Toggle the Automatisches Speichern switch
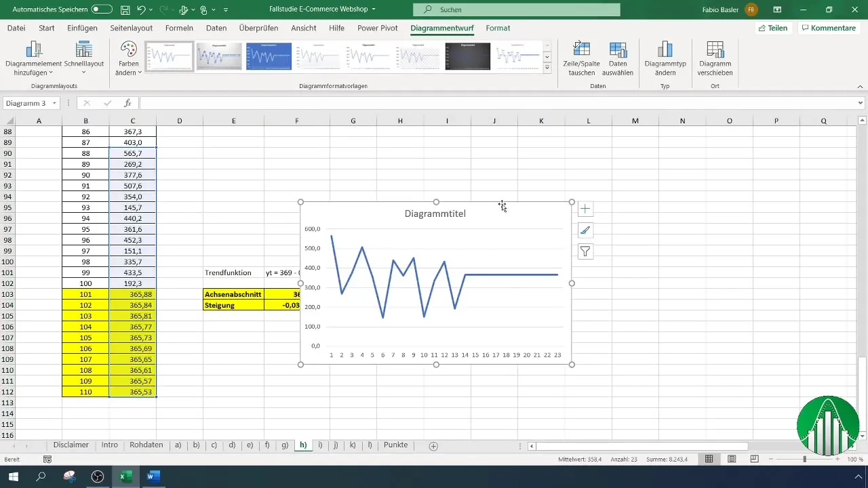This screenshot has width=868, height=488. pos(102,9)
